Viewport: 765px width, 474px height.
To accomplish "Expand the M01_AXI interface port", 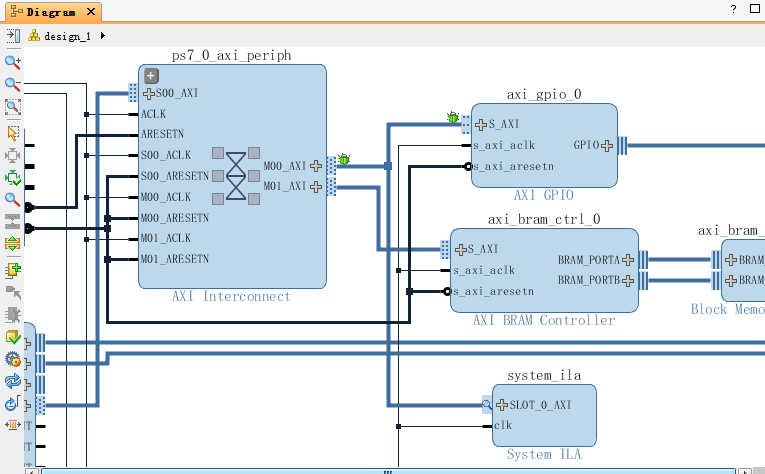I will [316, 187].
